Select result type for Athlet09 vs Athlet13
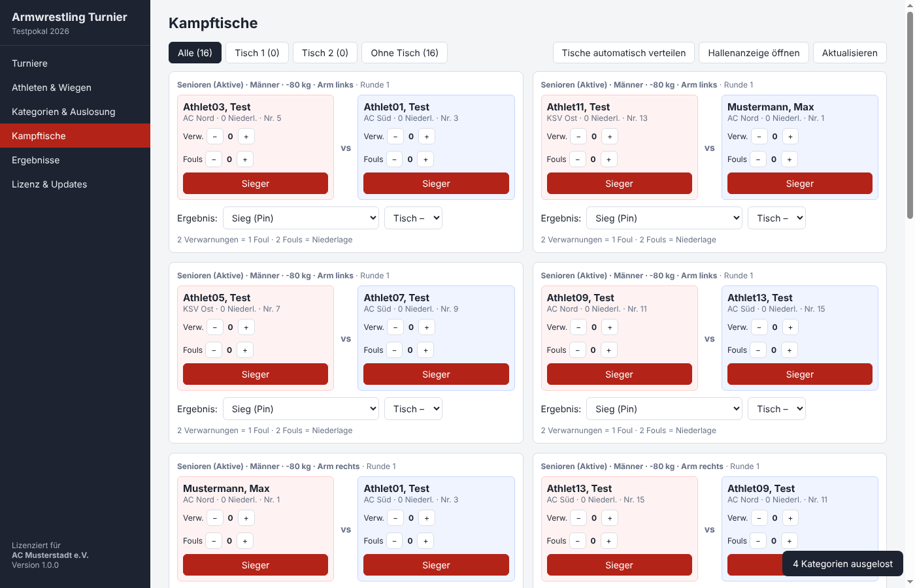This screenshot has height=588, width=915. point(665,409)
